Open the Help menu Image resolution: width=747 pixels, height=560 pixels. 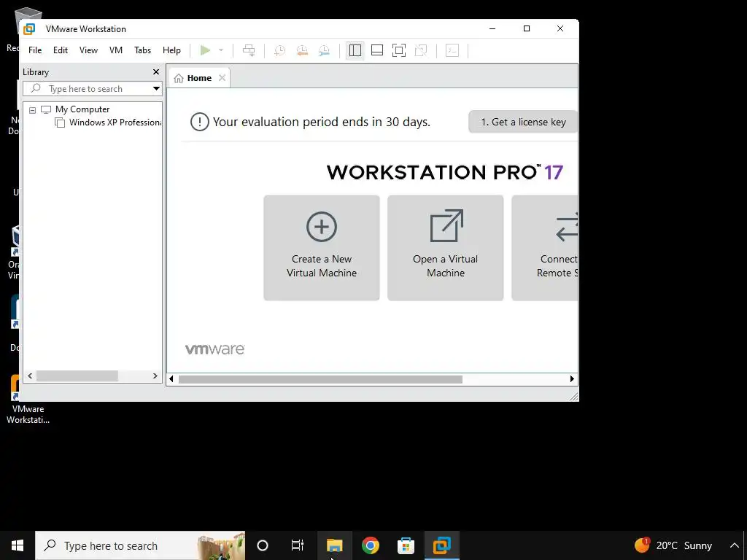(x=171, y=50)
